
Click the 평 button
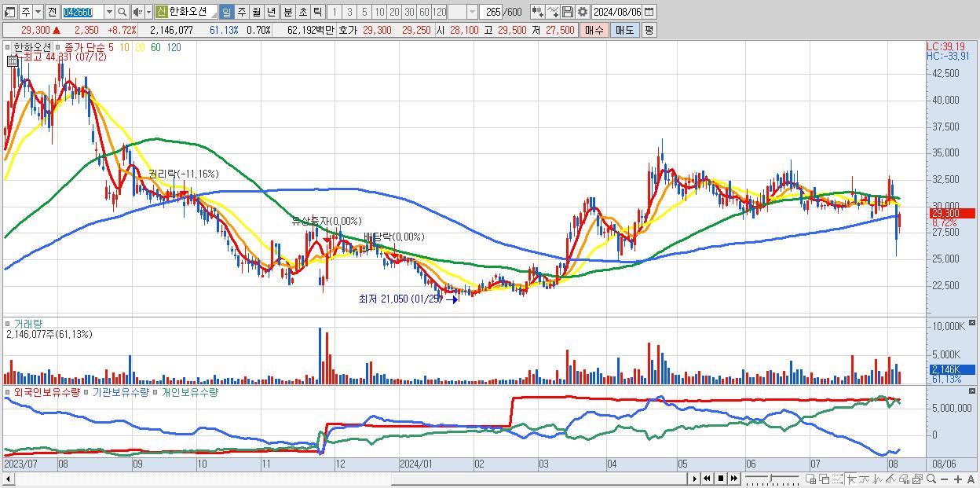click(649, 30)
